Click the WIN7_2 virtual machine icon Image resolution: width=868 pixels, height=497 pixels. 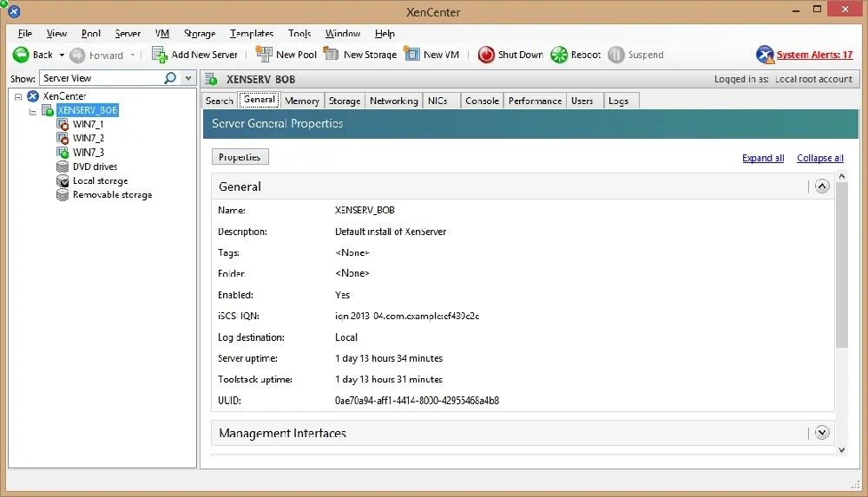[x=62, y=138]
